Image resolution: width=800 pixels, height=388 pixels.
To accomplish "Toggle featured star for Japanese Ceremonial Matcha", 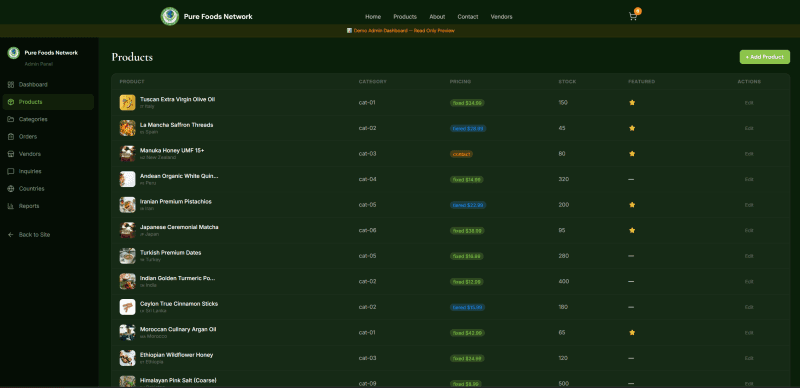I will (632, 230).
